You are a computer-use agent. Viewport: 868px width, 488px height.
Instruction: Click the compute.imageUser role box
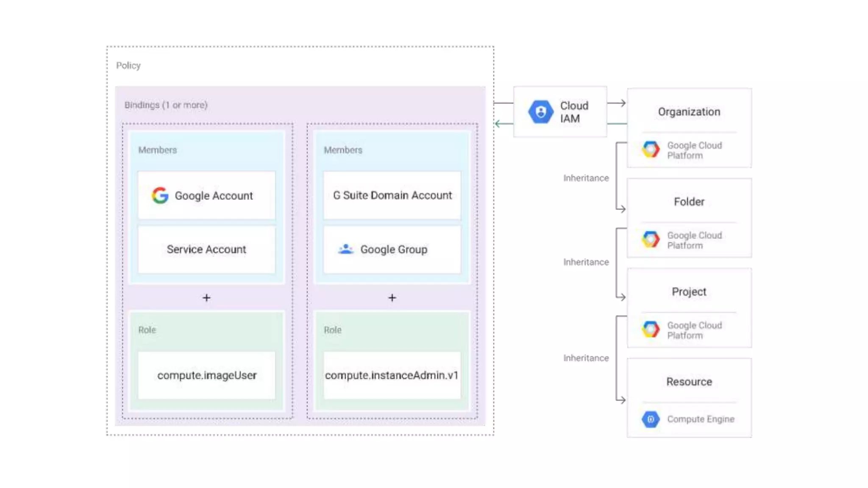(x=206, y=375)
